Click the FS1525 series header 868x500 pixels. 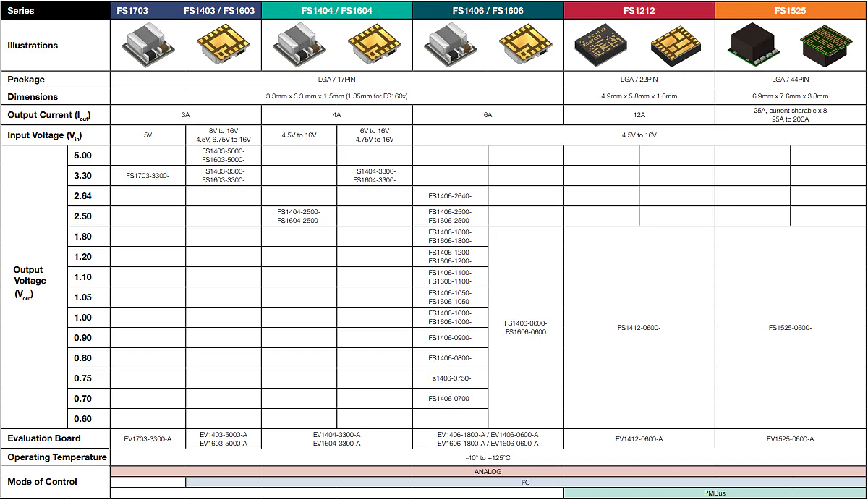tap(790, 10)
